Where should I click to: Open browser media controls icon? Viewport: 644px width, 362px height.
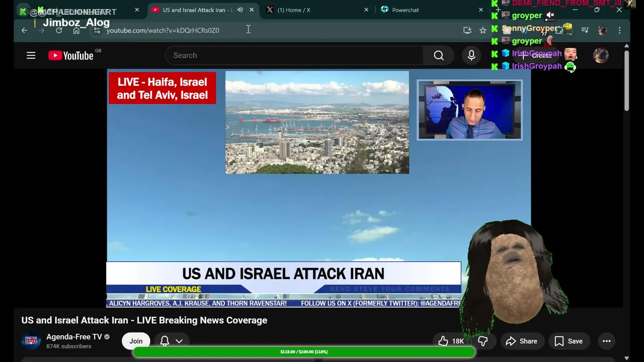pyautogui.click(x=585, y=30)
